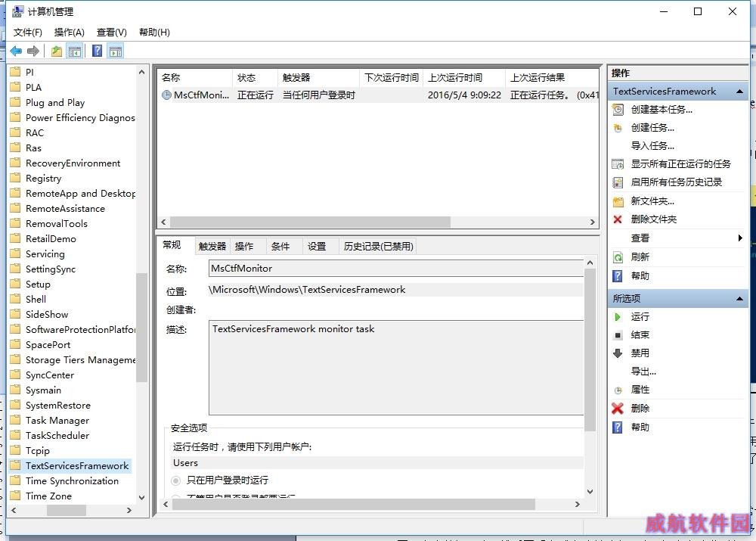Switch to the 触发器 tab
This screenshot has width=756, height=541.
(x=212, y=247)
